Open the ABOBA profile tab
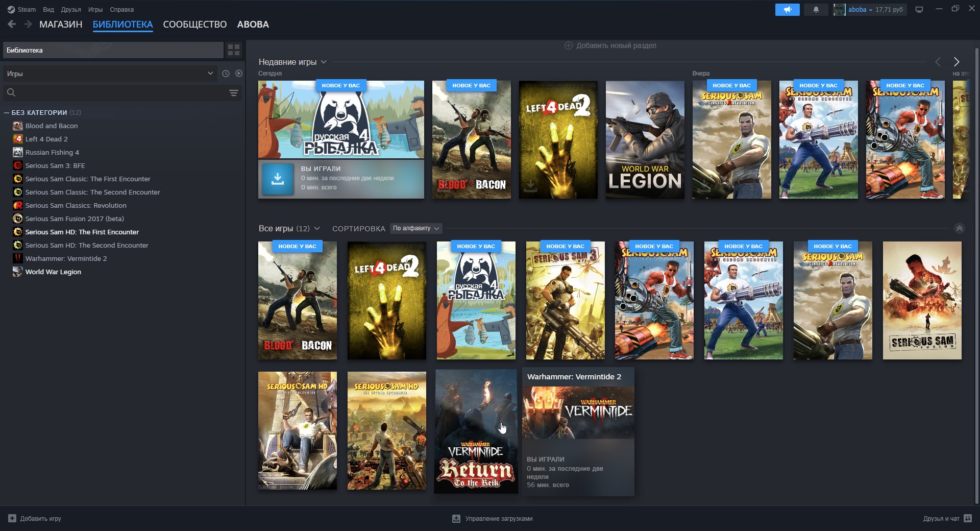 coord(253,24)
